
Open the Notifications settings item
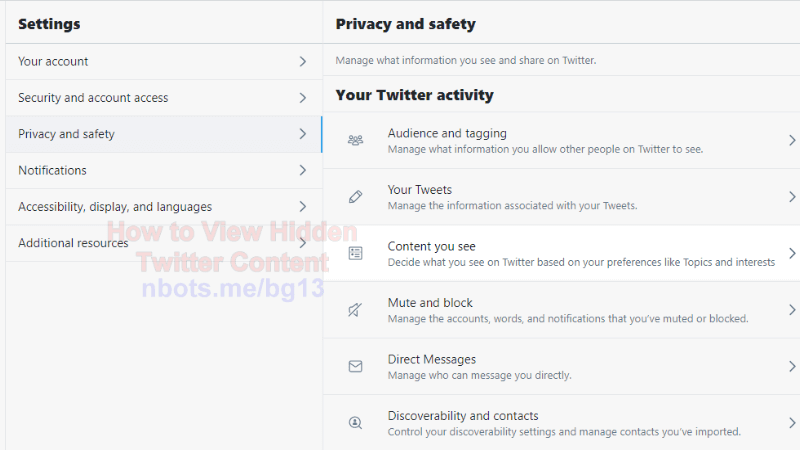[x=164, y=170]
